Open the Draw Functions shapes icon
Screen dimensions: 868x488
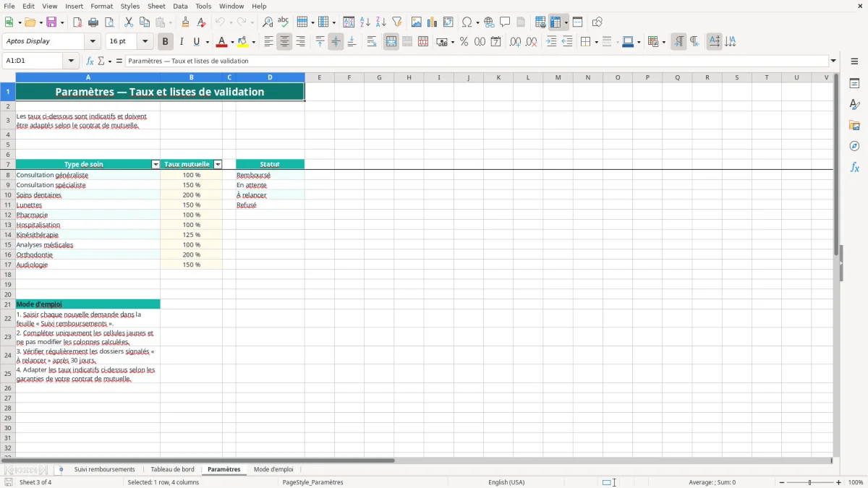[x=597, y=22]
